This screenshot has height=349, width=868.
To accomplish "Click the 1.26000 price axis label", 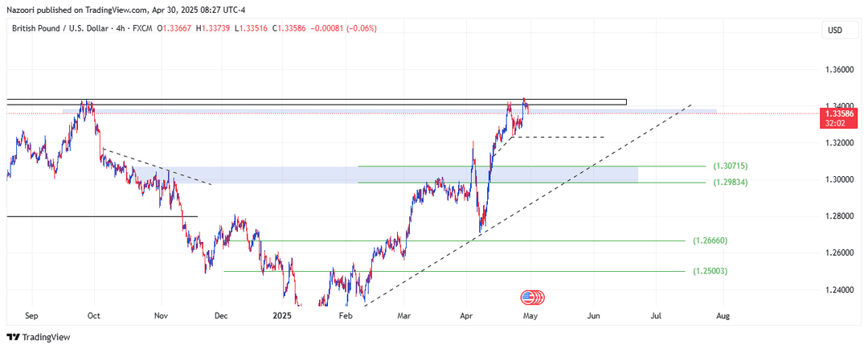I will click(839, 253).
